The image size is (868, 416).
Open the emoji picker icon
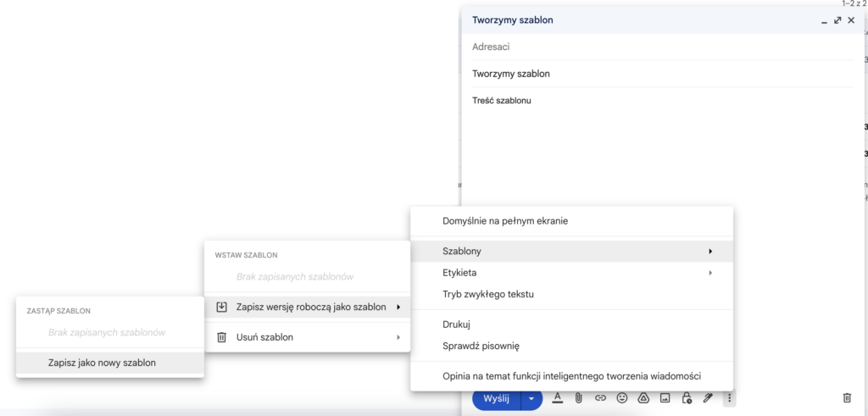click(x=622, y=397)
